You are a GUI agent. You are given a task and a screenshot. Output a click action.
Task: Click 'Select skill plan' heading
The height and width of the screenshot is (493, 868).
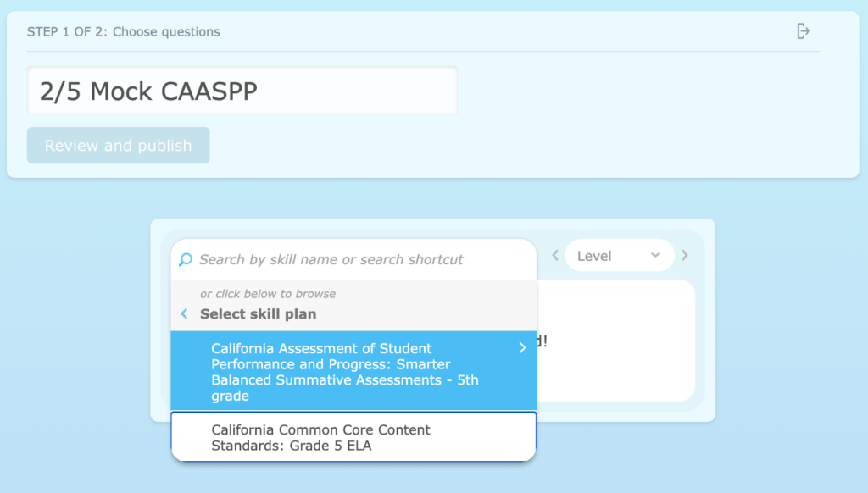[258, 313]
